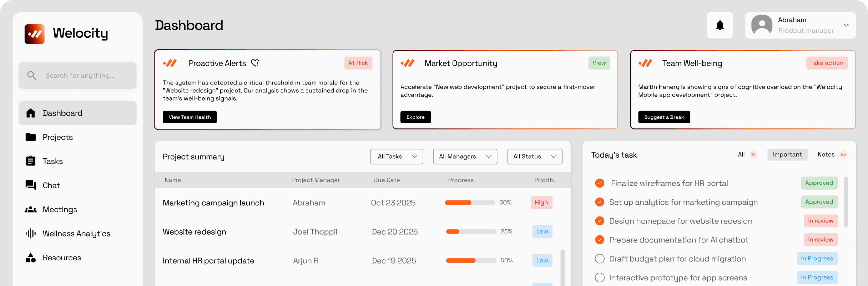Click the Projects folder icon

pos(31,137)
